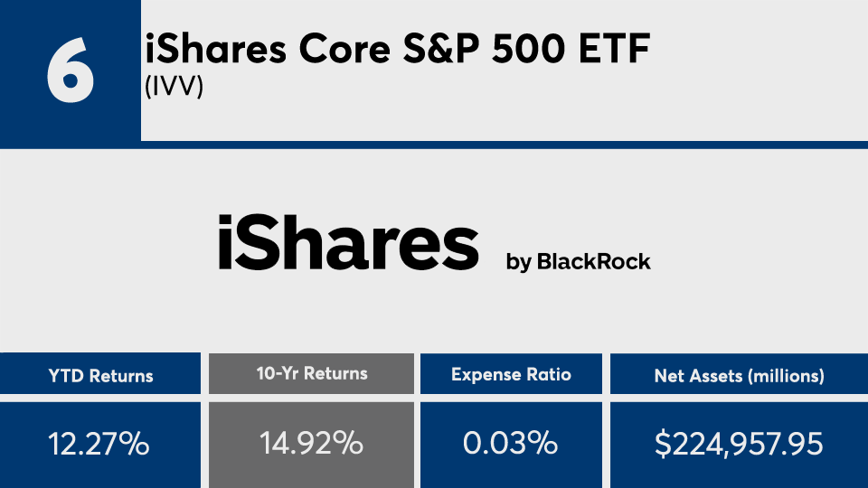Screen dimensions: 868x488
Task: Select the (IVV) ticker symbol
Action: (175, 89)
